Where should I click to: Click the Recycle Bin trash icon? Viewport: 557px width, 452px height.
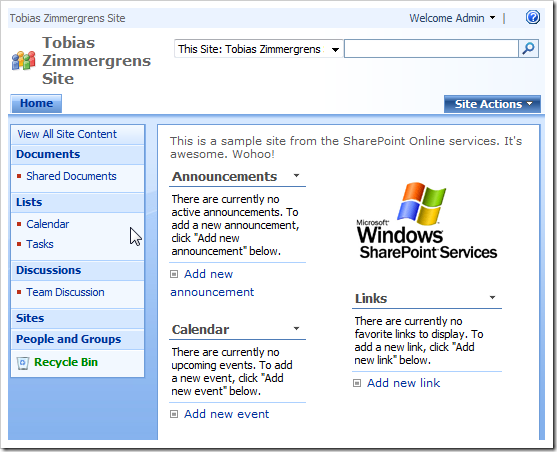23,363
